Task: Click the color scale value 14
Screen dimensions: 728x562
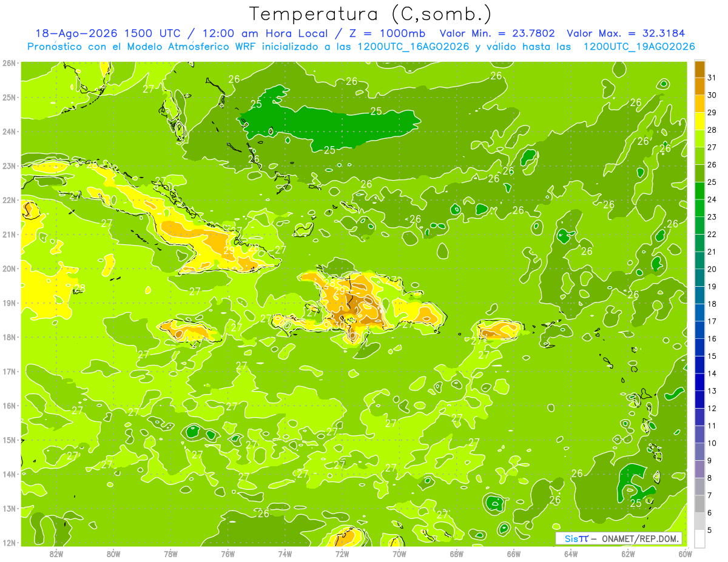Action: coord(712,373)
